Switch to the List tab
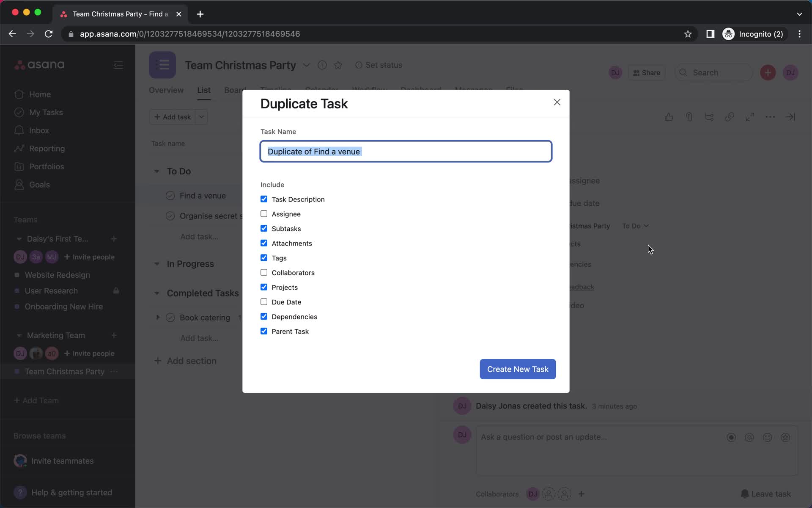Viewport: 812px width, 508px height. (204, 90)
